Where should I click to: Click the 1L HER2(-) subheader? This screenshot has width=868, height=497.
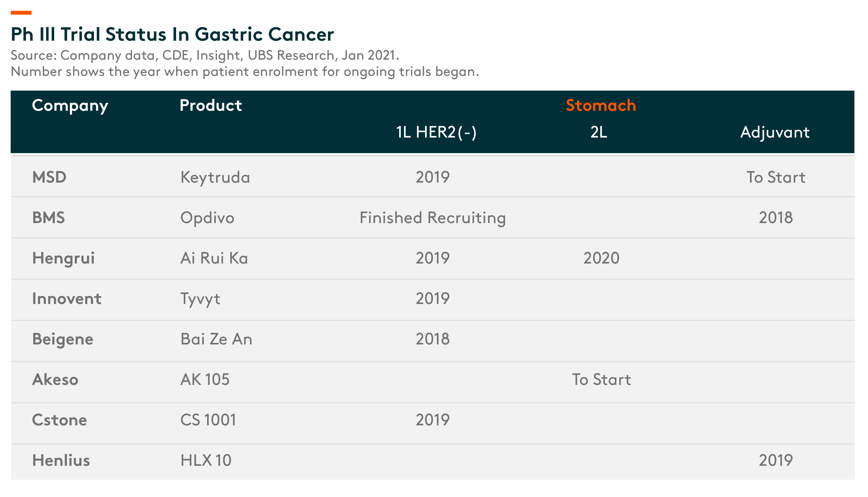pyautogui.click(x=436, y=132)
